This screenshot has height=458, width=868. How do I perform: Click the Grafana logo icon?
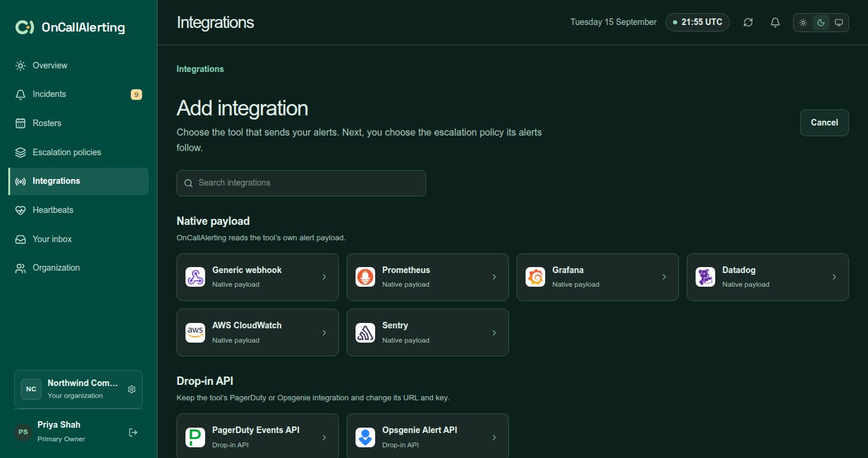point(535,277)
